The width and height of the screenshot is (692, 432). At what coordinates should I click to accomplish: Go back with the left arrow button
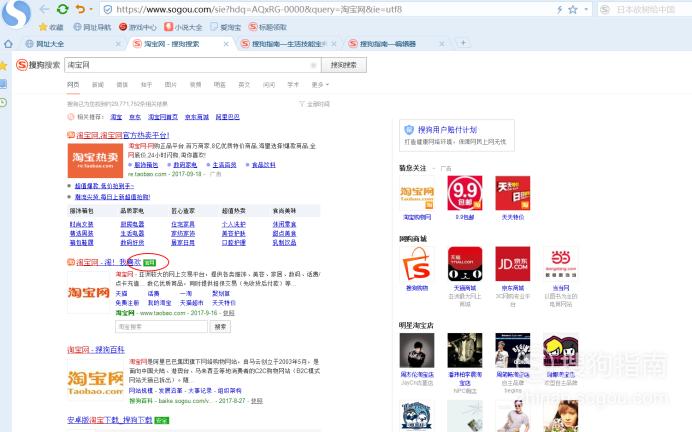tap(45, 9)
